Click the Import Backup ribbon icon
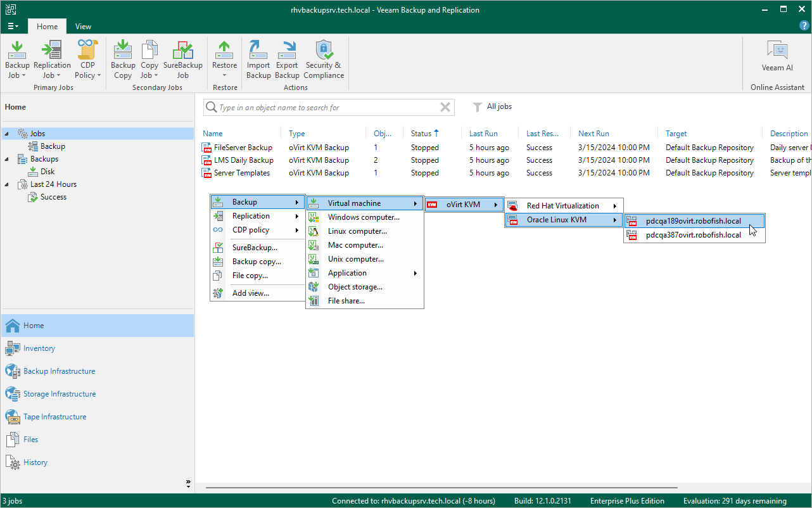Image resolution: width=812 pixels, height=508 pixels. pos(258,60)
